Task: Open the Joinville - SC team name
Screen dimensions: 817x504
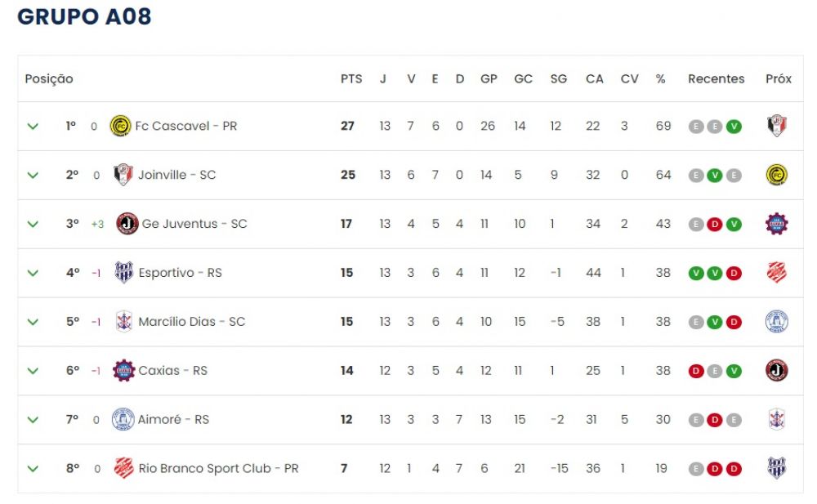Action: point(176,175)
